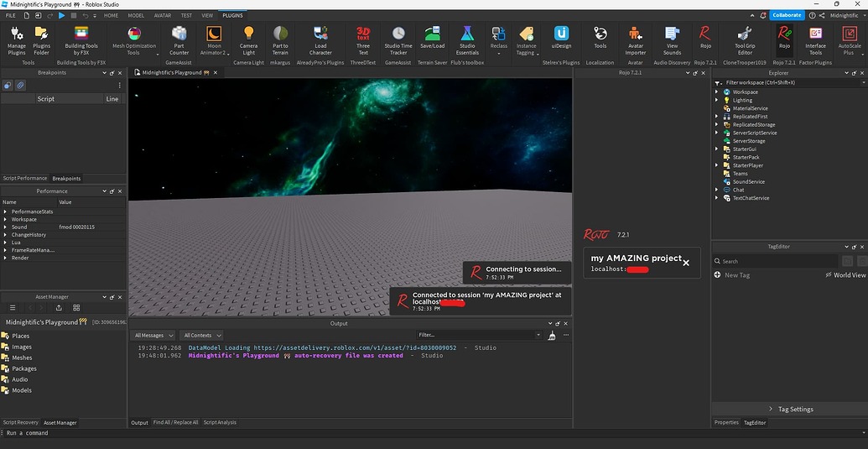
Task: Switch to Script Recovery tab
Action: tap(21, 422)
